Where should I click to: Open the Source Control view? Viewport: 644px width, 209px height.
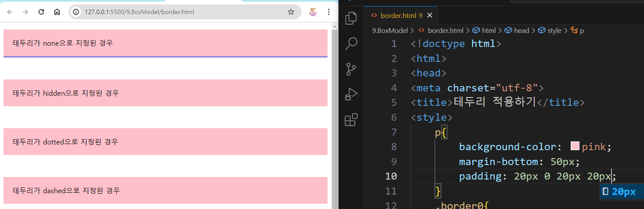(x=351, y=69)
